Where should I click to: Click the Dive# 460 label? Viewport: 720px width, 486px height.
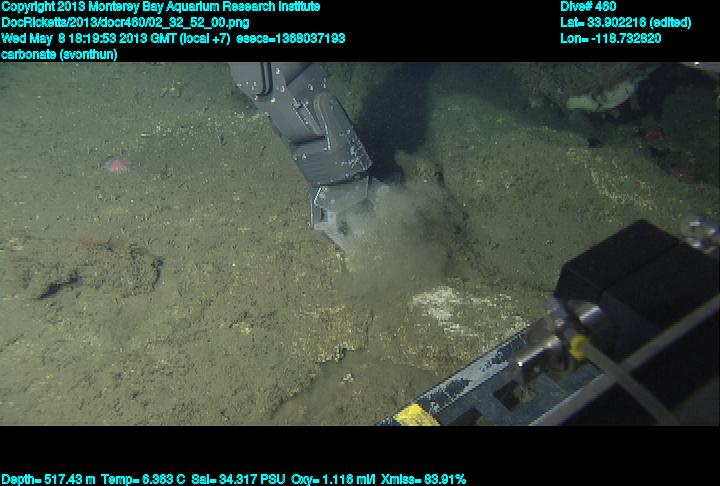(x=589, y=7)
